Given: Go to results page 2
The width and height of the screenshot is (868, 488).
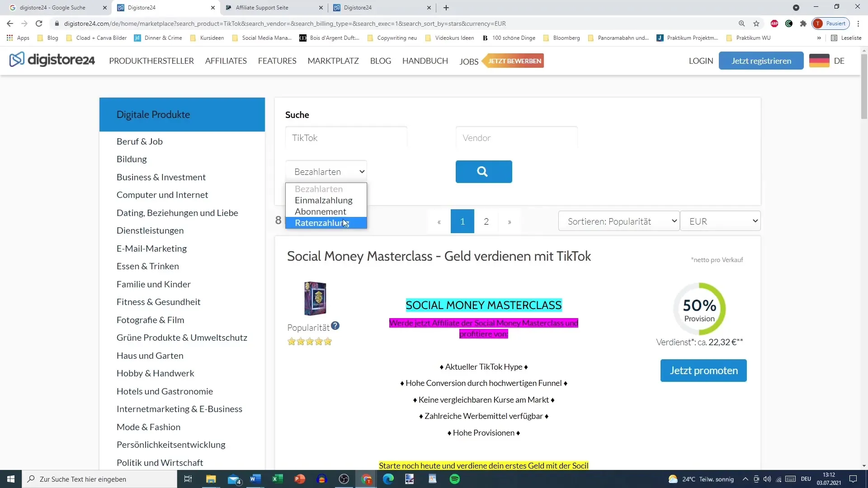Looking at the screenshot, I should click(x=486, y=221).
